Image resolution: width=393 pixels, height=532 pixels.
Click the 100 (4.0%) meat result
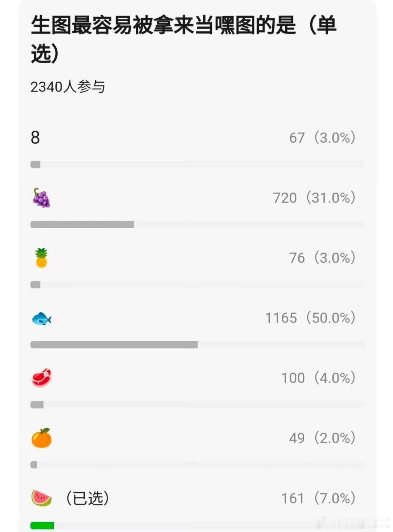point(318,378)
